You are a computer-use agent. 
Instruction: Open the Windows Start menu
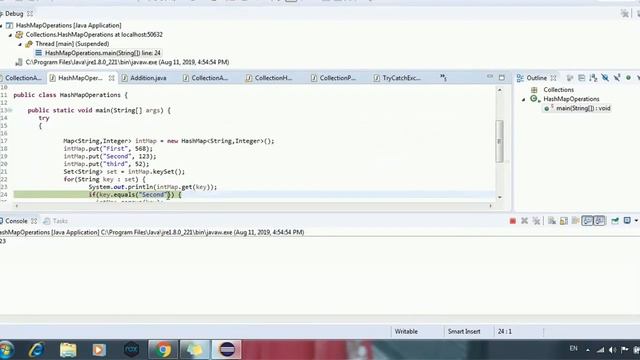point(6,350)
